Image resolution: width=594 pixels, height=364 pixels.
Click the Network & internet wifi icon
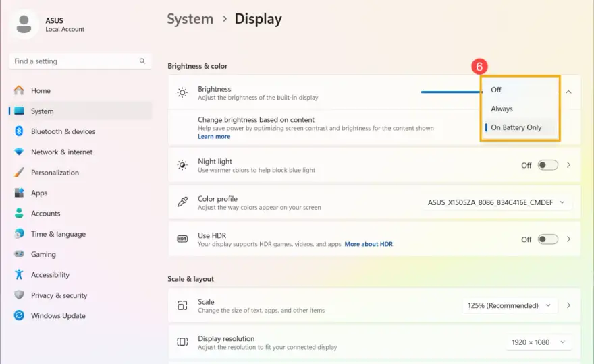tap(19, 152)
